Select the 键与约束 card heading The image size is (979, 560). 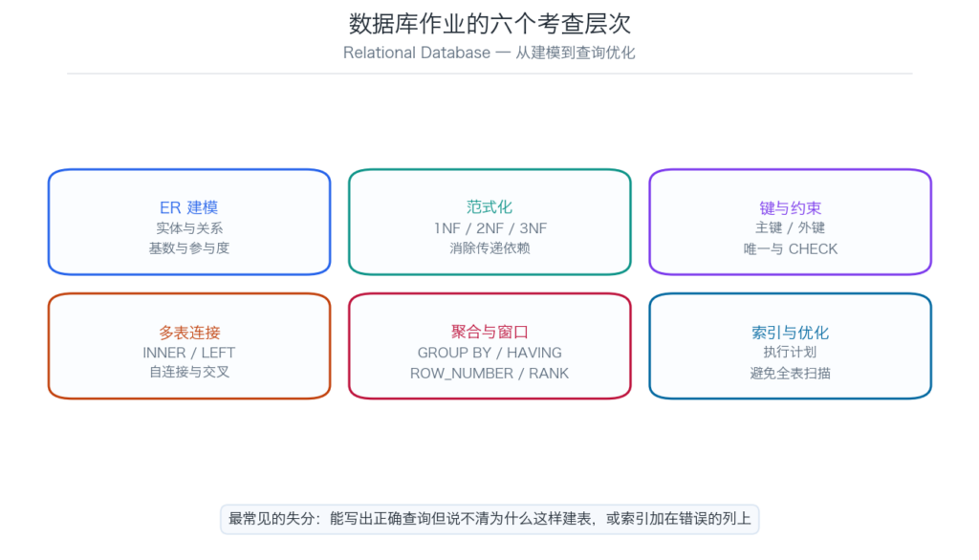coord(790,208)
